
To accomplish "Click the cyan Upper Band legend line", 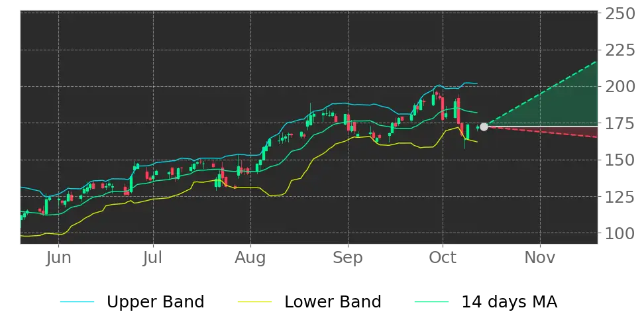I will click(78, 302).
